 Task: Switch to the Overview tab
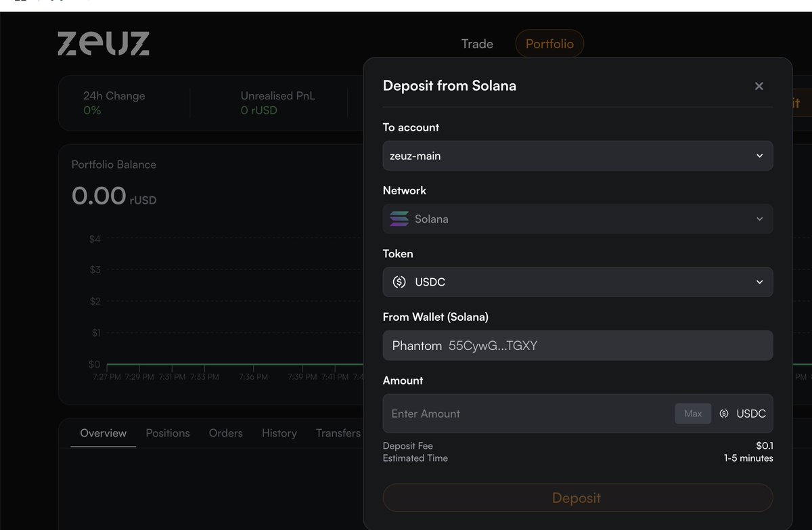[104, 433]
